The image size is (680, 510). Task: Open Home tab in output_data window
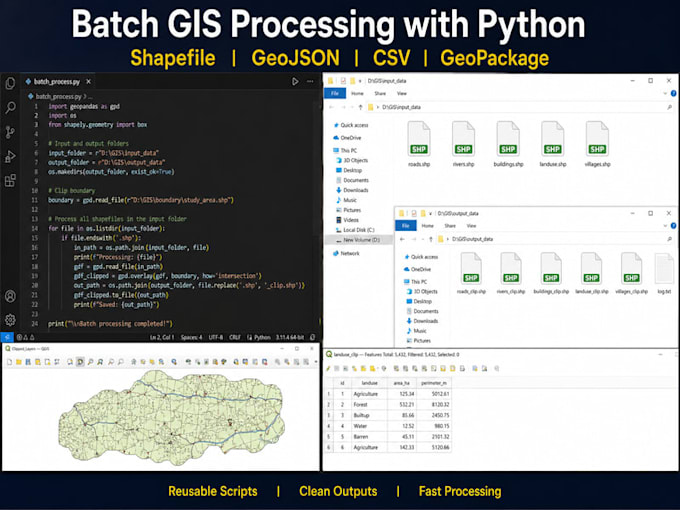(x=428, y=226)
